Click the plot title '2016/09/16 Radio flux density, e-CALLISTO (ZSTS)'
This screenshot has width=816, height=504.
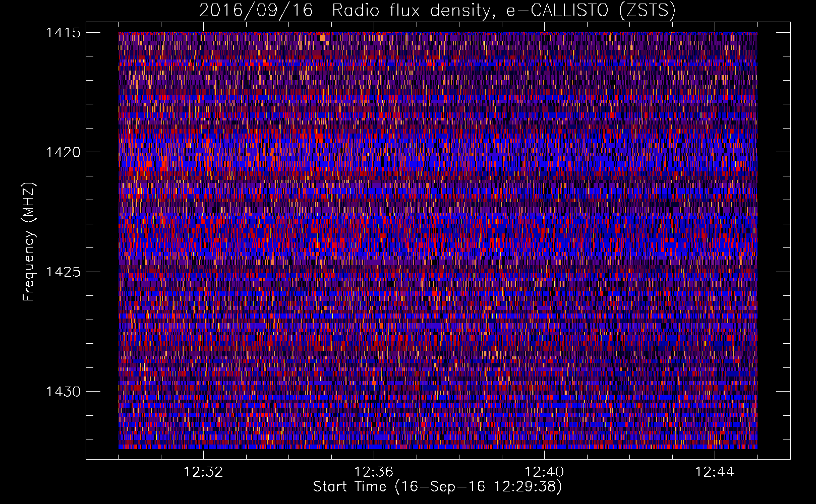click(x=437, y=11)
